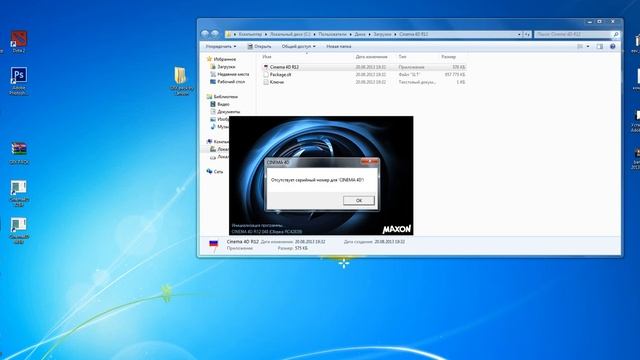Click the Ключи document icon
Screen dimensions: 640x360
pos(266,82)
